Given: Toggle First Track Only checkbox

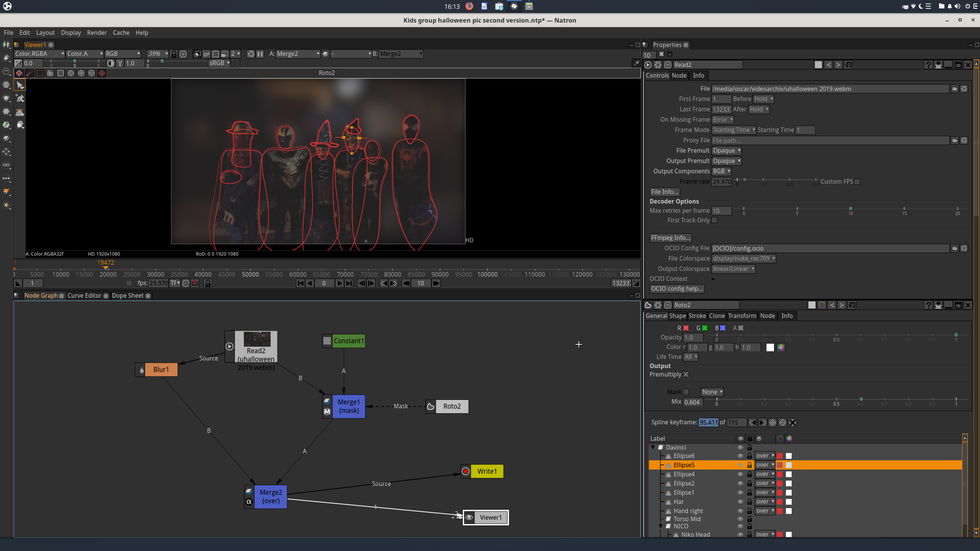Looking at the screenshot, I should click(714, 220).
